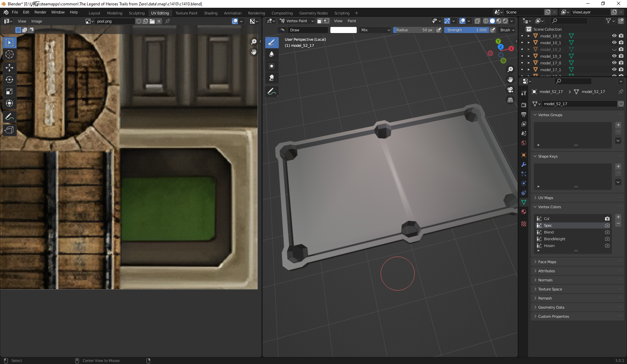Toggle visibility of model_10_1 in outliner
Viewport: 627px width, 364px height.
(614, 42)
